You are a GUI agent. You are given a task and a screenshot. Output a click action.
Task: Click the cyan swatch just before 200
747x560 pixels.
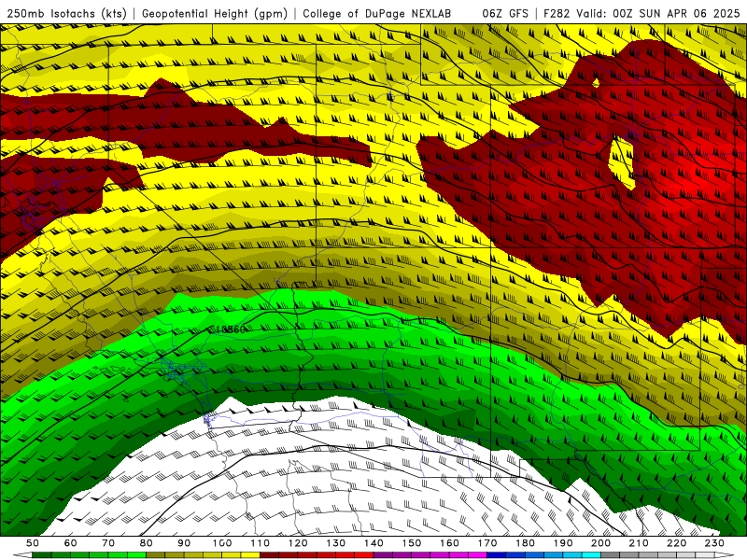tap(591, 555)
